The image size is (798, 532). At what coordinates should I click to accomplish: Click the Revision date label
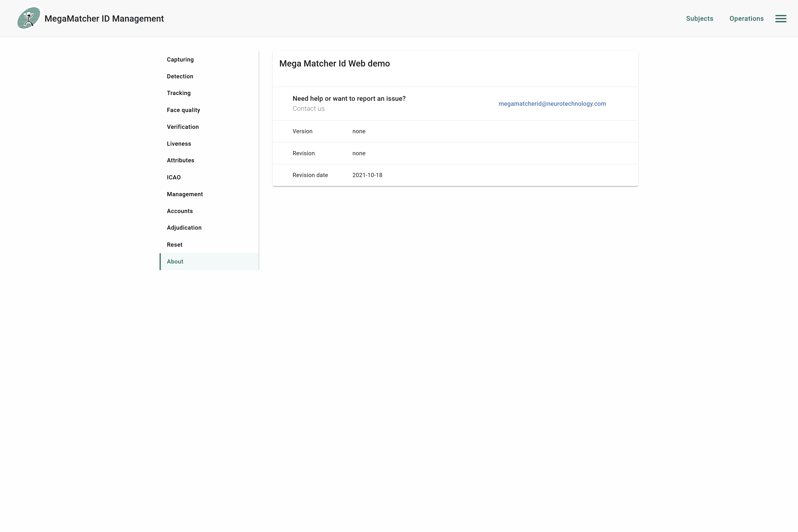coord(310,175)
